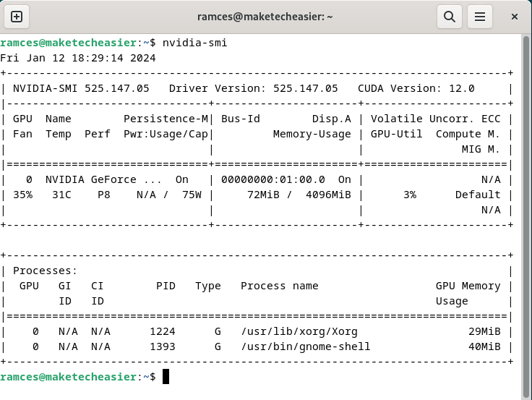The image size is (532, 400).
Task: Click the typed command nvidia-smi
Action: click(x=194, y=43)
